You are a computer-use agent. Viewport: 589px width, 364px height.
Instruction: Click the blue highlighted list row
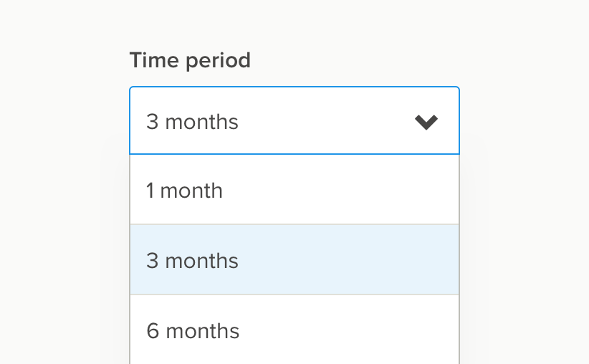(x=294, y=260)
